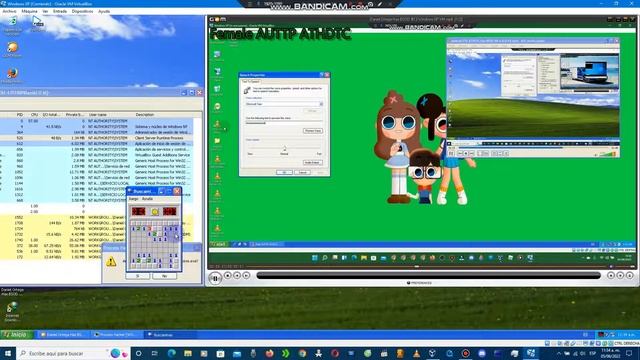Click OK in the Speech Properties dialog
Image resolution: width=640 pixels, height=360 pixels.
(284, 172)
